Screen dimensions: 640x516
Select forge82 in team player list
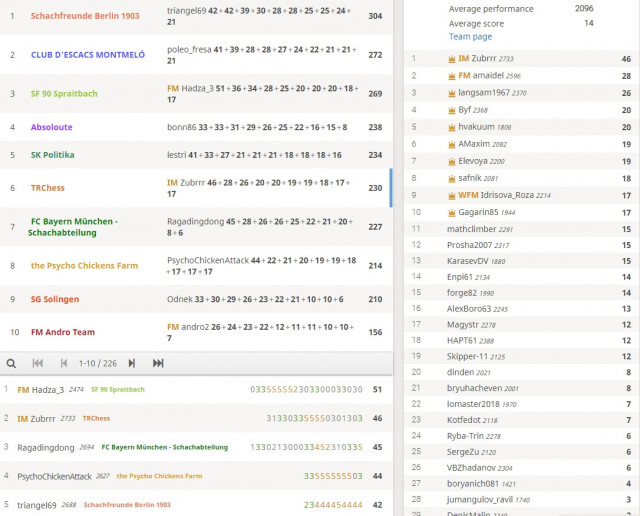[462, 293]
